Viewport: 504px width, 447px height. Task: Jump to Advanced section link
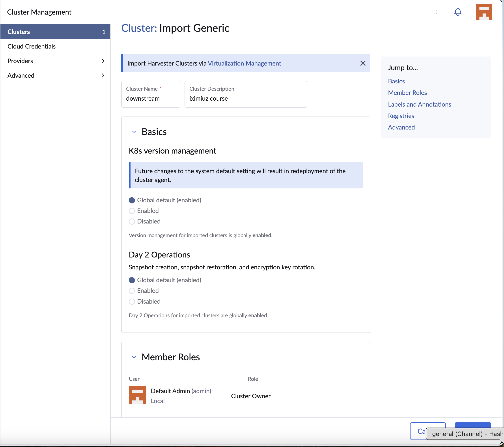click(x=401, y=127)
